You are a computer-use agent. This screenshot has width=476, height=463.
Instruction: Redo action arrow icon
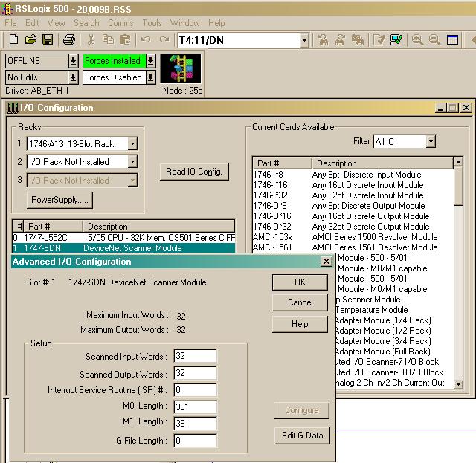point(164,39)
